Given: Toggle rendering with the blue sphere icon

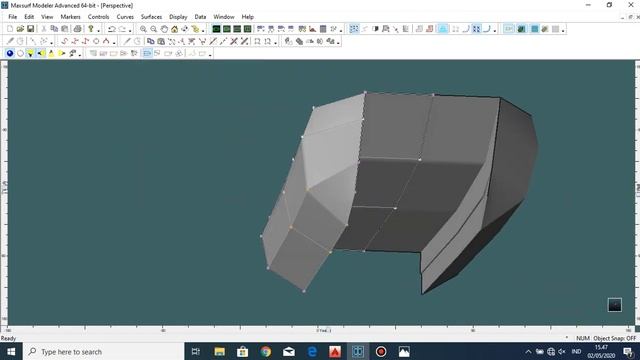Looking at the screenshot, I should pos(10,53).
